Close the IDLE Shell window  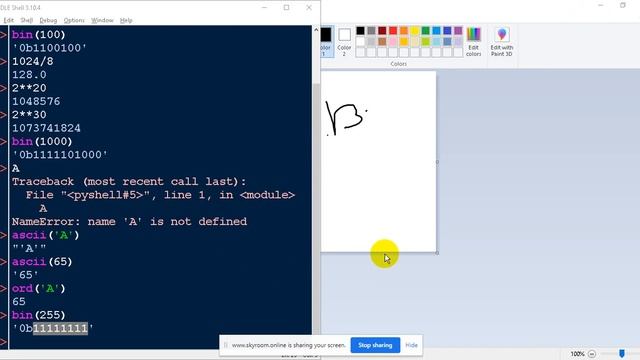(309, 7)
